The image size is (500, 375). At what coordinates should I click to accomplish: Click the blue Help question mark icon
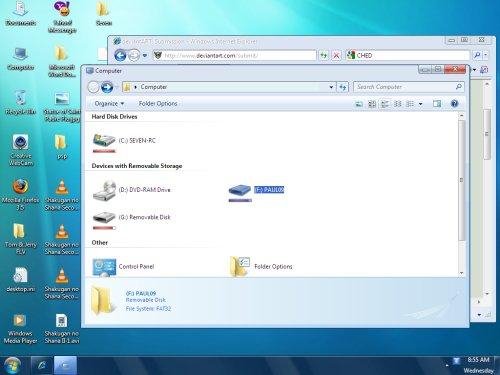click(x=454, y=104)
